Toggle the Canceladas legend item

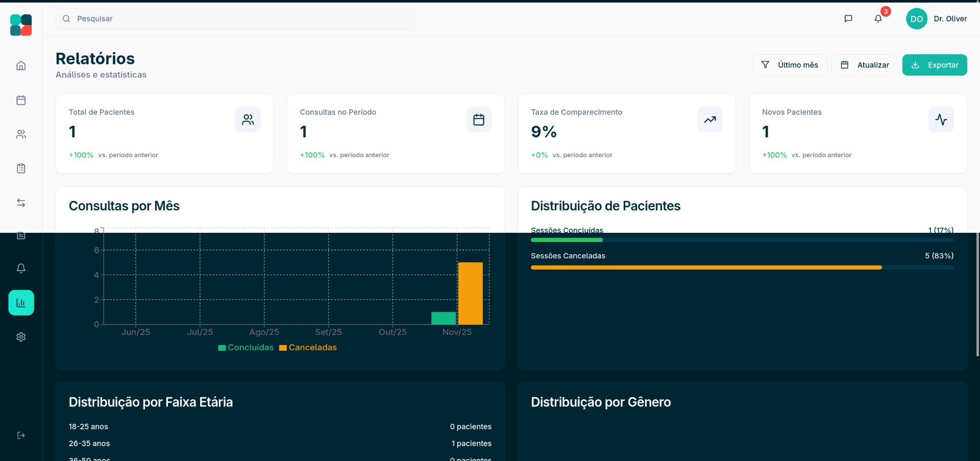[x=308, y=348]
